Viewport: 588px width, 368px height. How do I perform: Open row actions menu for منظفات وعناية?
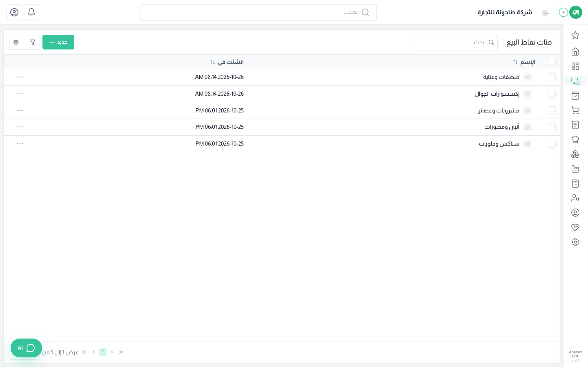click(20, 77)
